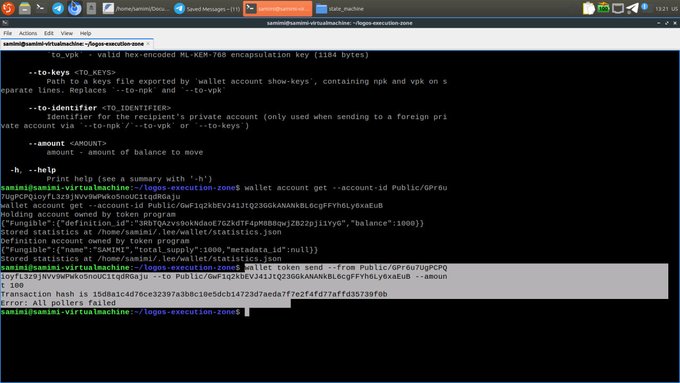Click the terminal window title bar icon
This screenshot has height=383, width=680.
tap(5, 23)
